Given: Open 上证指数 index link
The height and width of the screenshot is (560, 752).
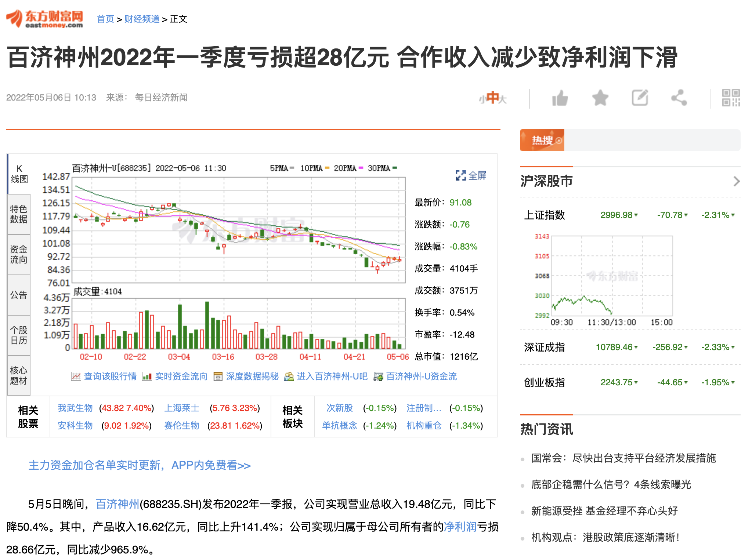Looking at the screenshot, I should (545, 215).
